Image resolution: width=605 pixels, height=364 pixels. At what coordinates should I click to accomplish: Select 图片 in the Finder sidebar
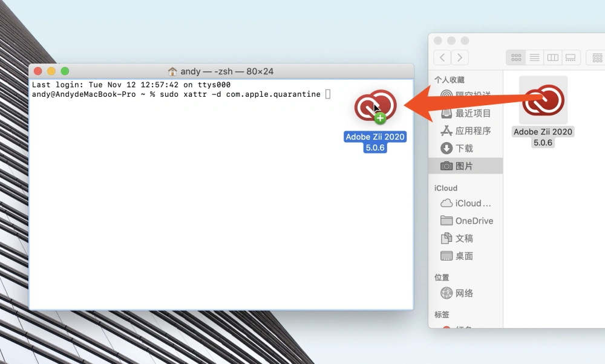pos(465,166)
